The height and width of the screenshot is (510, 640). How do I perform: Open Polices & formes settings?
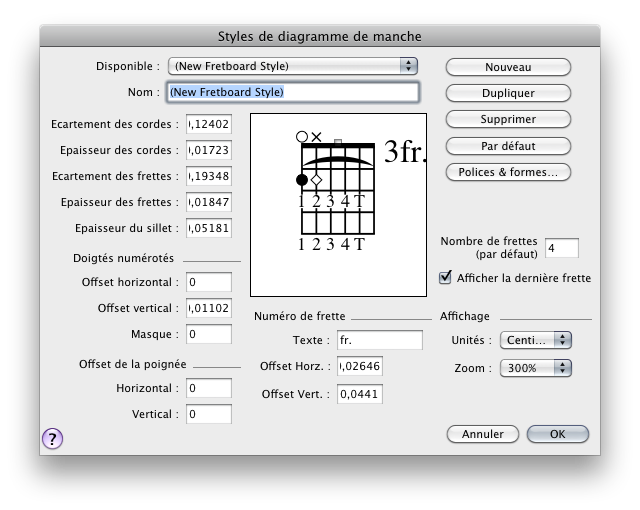tap(507, 172)
